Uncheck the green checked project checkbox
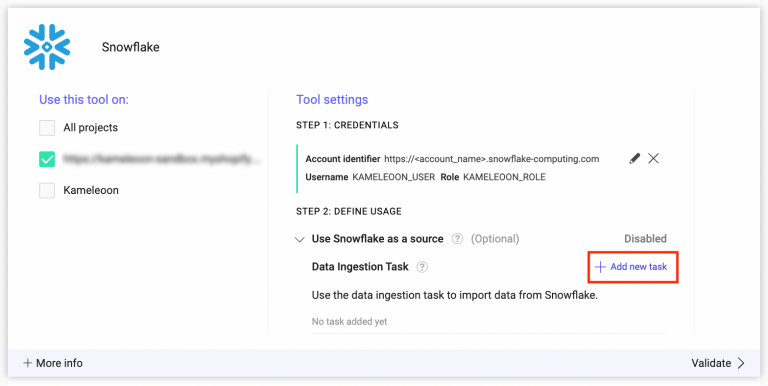This screenshot has width=768, height=386. (47, 159)
